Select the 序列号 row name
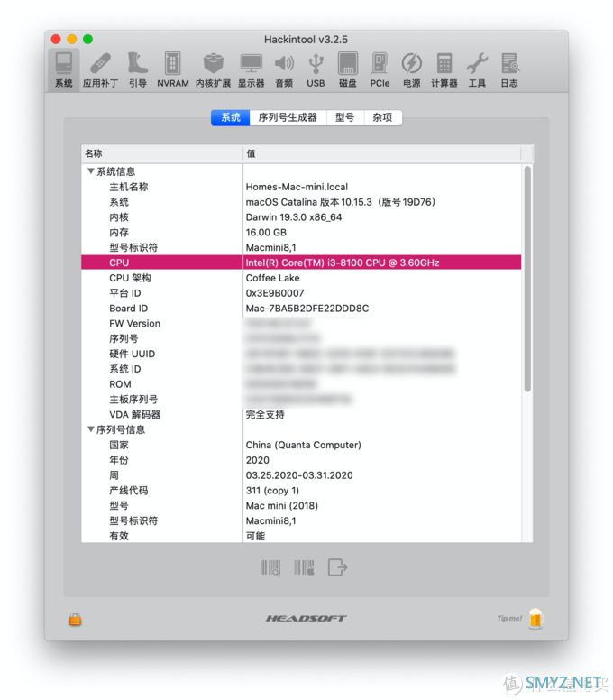Viewport: 613px width, 700px height. (124, 338)
